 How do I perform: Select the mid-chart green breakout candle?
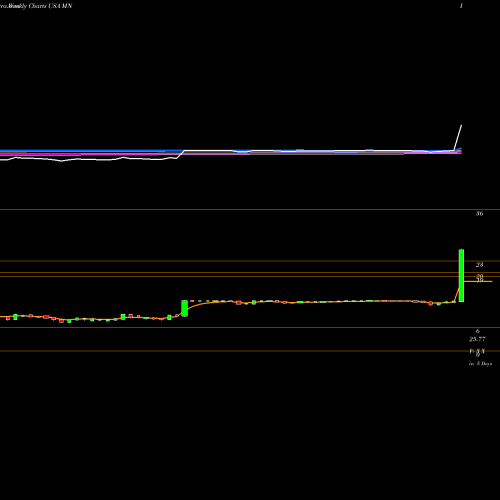(x=184, y=308)
